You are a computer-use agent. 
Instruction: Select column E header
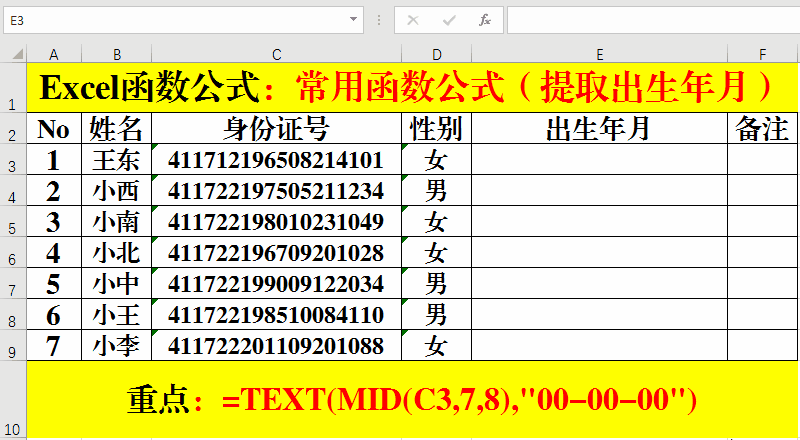coord(599,54)
